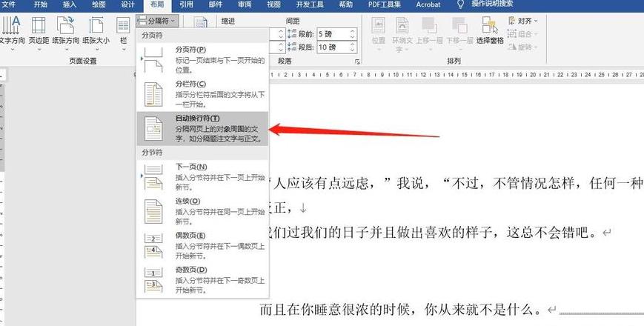The width and height of the screenshot is (644, 326).
Task: Switch to the PDF工具集 ribbon tab
Action: pos(385,4)
